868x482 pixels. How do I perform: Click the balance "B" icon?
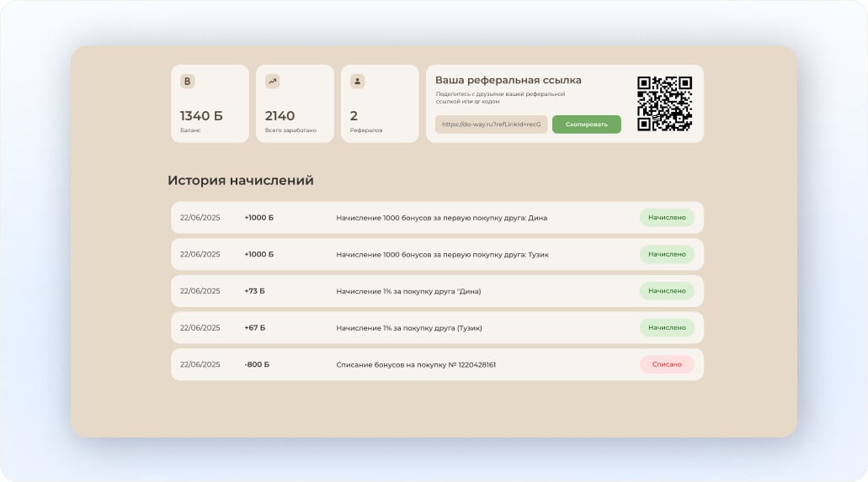(188, 82)
